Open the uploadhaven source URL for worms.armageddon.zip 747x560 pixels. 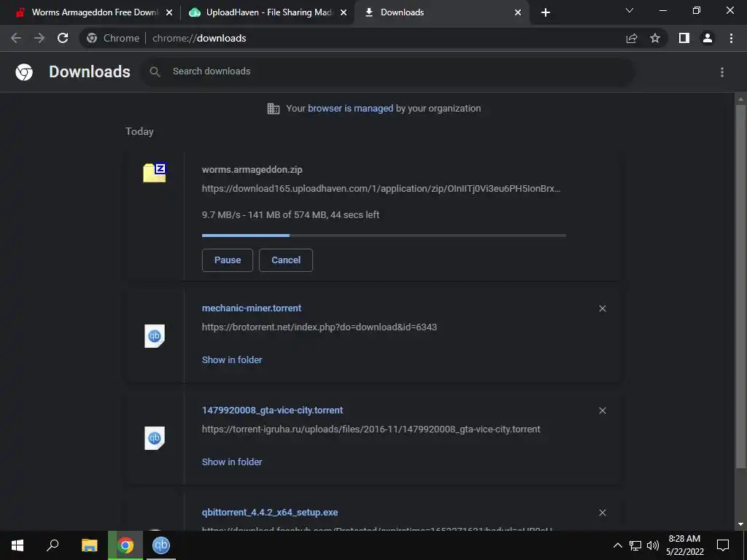381,189
